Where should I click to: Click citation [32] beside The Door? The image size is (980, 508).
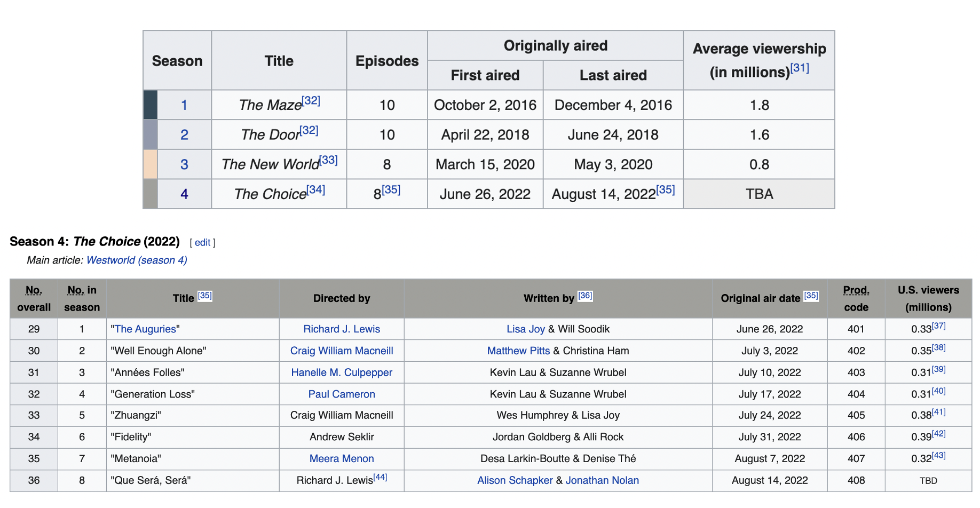309,130
